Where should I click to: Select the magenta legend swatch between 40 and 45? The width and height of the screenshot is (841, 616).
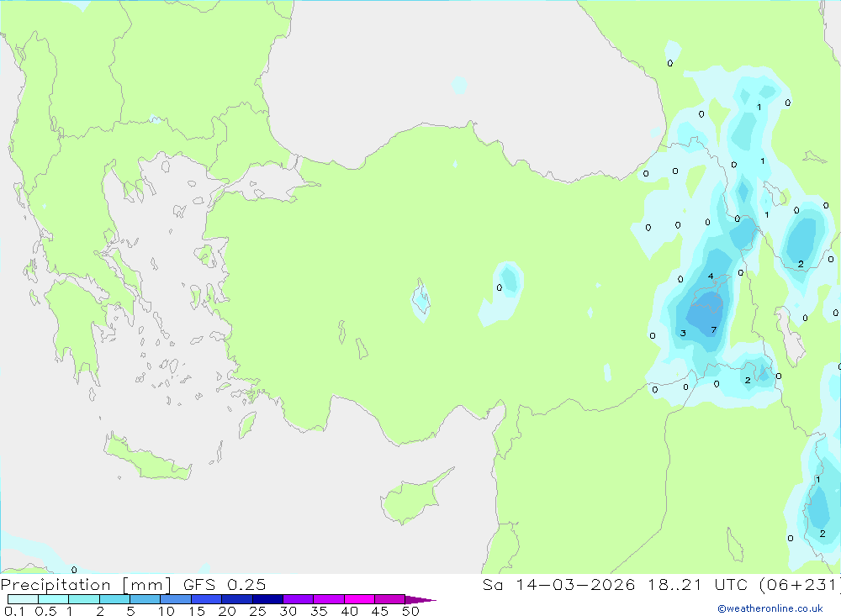point(359,599)
